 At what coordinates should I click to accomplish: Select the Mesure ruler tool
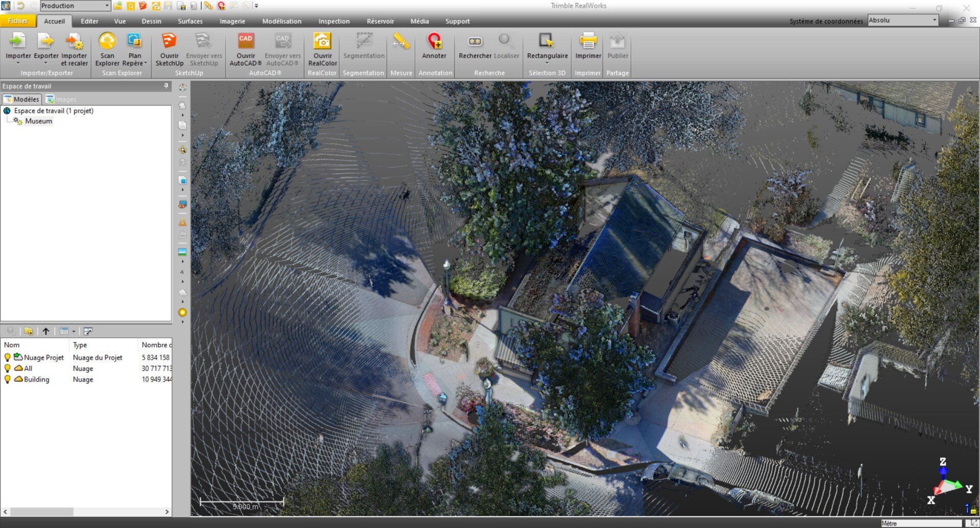tap(401, 42)
